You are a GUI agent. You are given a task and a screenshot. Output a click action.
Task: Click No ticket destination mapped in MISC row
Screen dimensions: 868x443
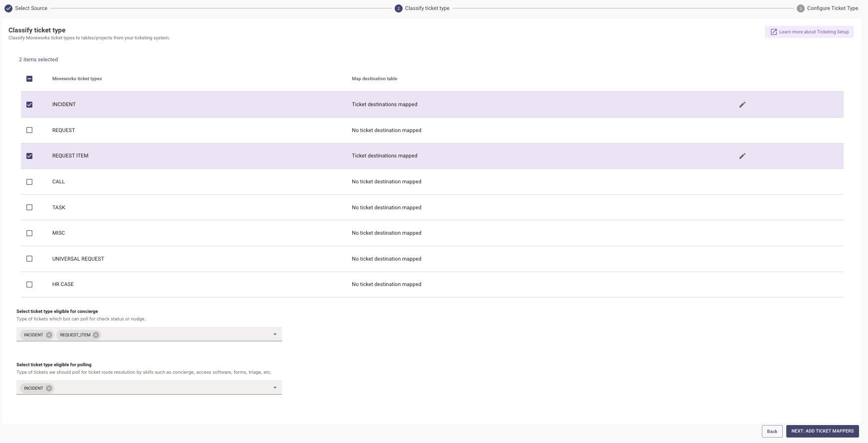[x=387, y=233]
